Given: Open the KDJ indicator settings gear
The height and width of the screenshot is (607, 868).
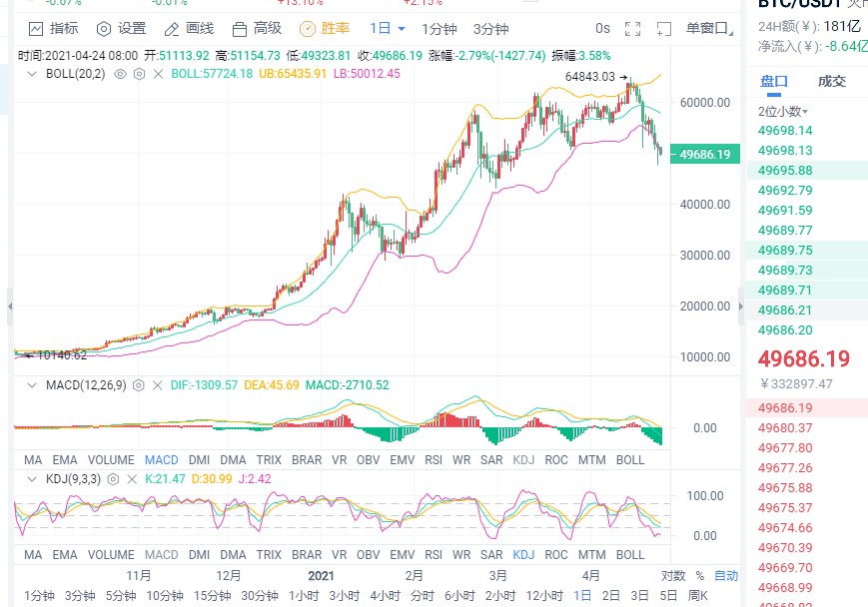Looking at the screenshot, I should (113, 478).
